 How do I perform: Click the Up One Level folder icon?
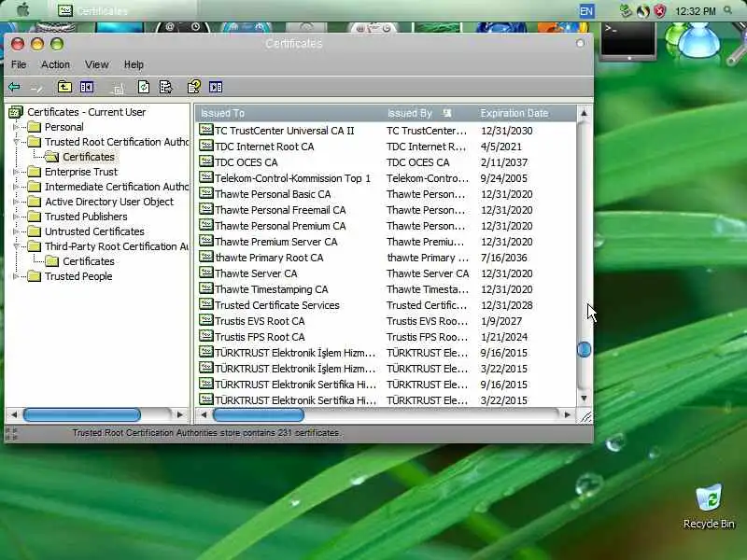(x=64, y=87)
